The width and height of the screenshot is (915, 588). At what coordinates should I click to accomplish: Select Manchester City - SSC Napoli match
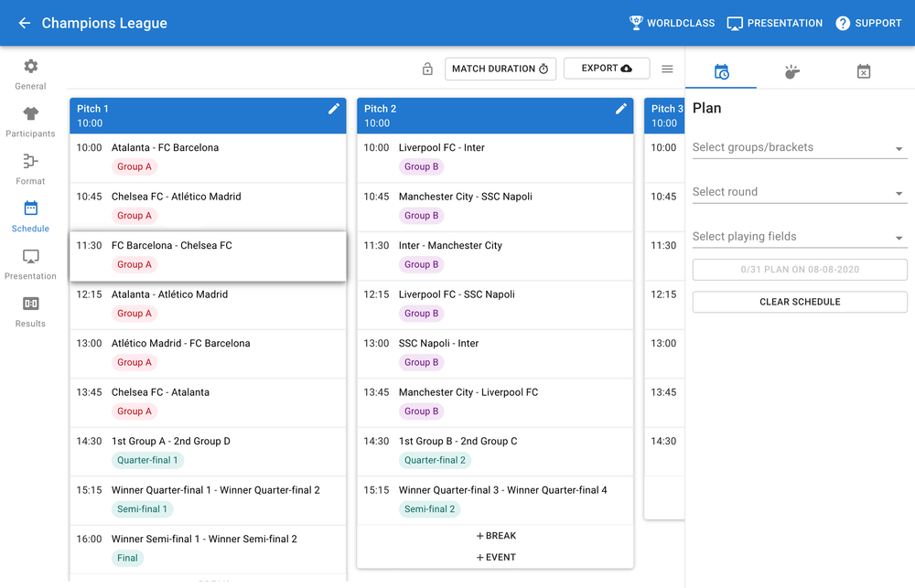click(495, 207)
